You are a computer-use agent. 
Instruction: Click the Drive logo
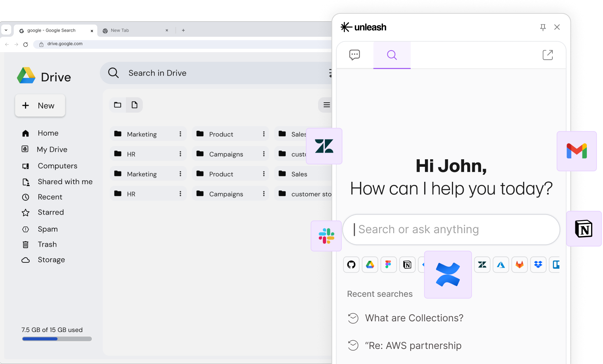[x=44, y=76]
